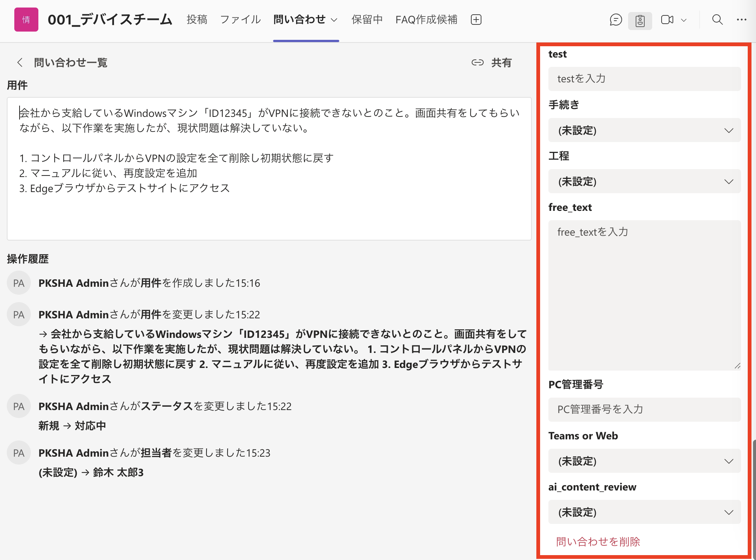Toggle the highlighted info pane icon
The width and height of the screenshot is (756, 560).
640,20
